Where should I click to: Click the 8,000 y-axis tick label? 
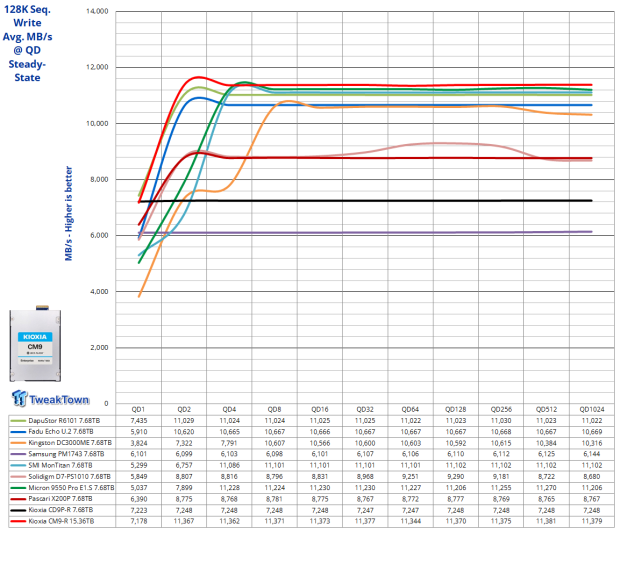pos(99,179)
